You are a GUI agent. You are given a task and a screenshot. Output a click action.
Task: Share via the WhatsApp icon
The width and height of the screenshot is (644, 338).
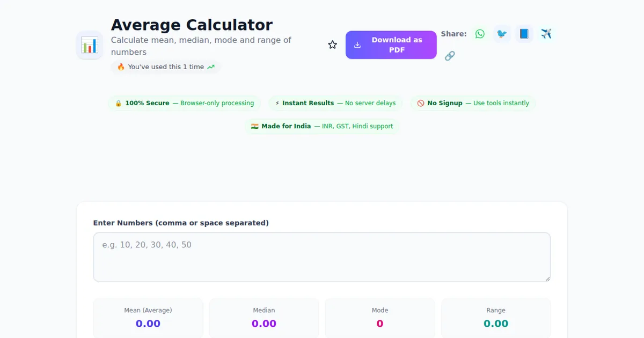480,34
